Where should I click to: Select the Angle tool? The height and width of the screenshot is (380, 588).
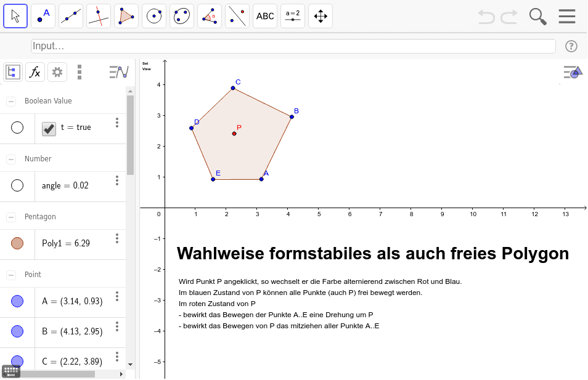(x=210, y=16)
